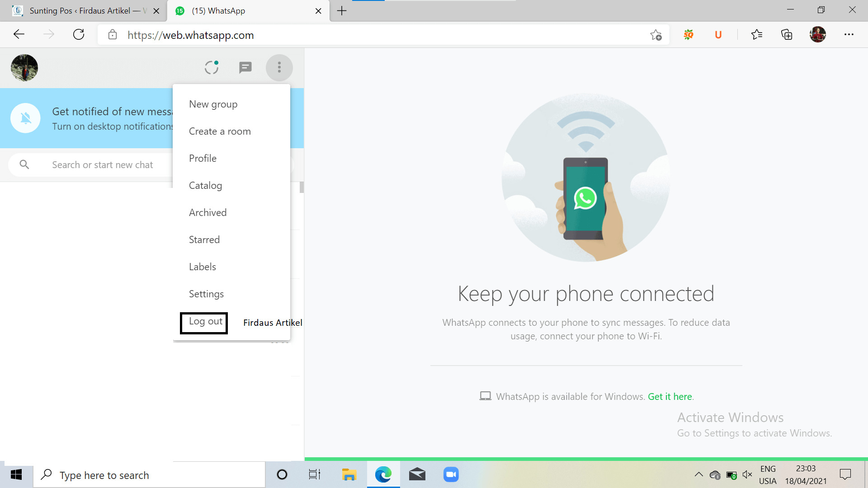The width and height of the screenshot is (868, 488).
Task: Choose Log out from menu
Action: (206, 322)
